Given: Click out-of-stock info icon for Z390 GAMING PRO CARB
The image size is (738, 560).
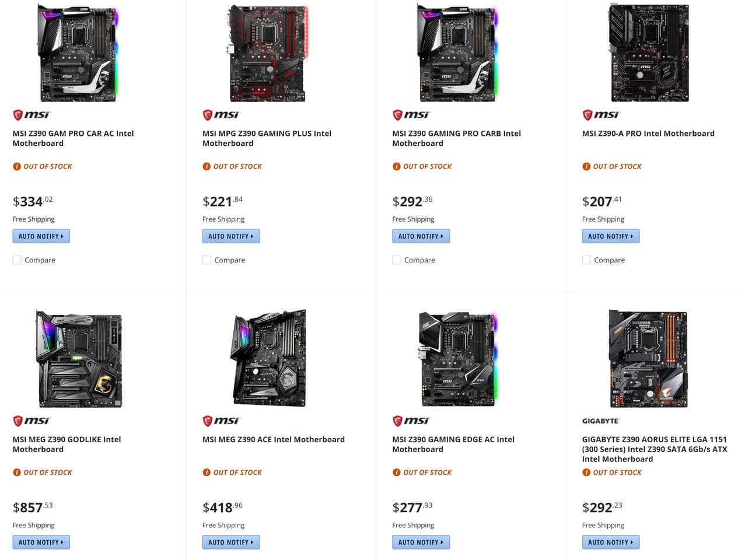Looking at the screenshot, I should click(397, 166).
